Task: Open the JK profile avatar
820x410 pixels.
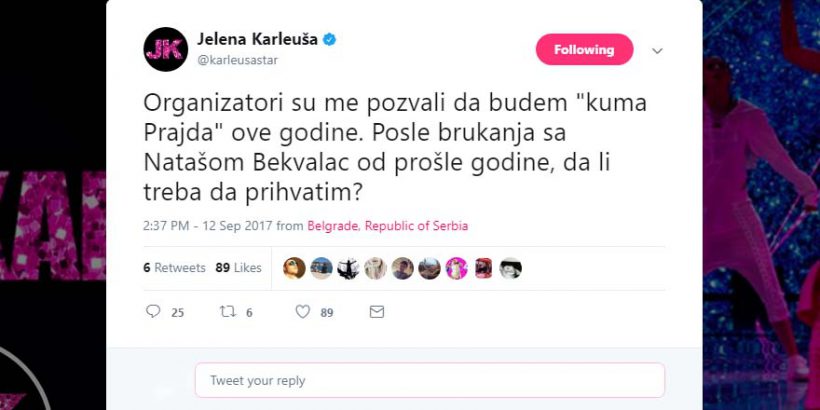Action: click(166, 49)
